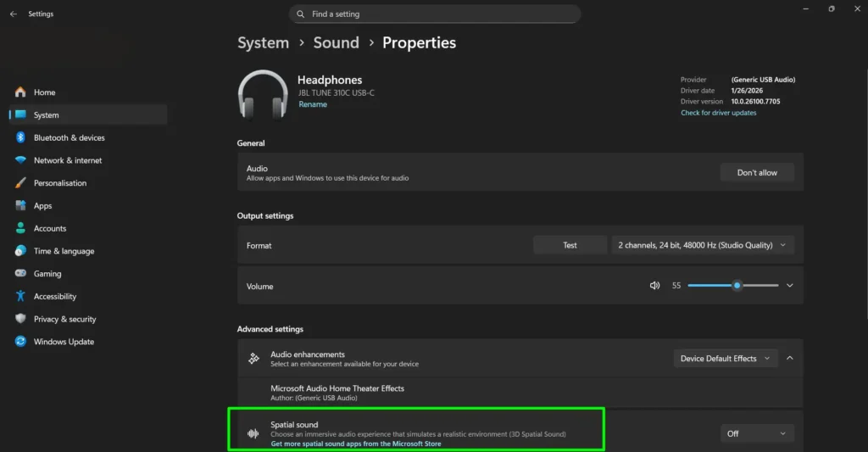Click the Gaming controller icon

pyautogui.click(x=20, y=273)
